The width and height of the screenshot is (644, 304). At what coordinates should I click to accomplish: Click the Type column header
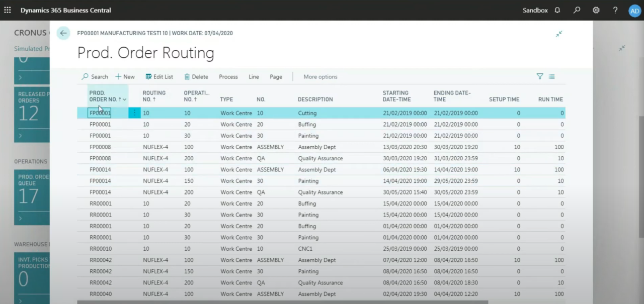pyautogui.click(x=226, y=99)
